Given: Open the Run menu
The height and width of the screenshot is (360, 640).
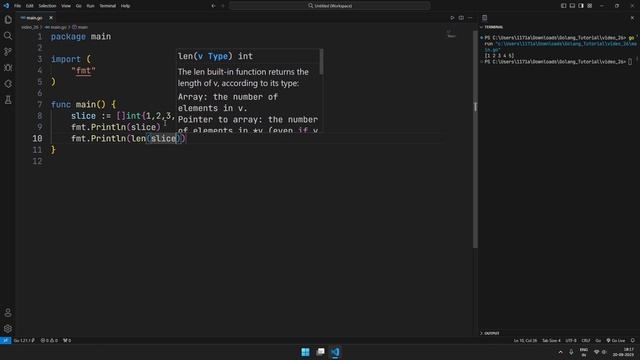Looking at the screenshot, I should click(x=91, y=6).
